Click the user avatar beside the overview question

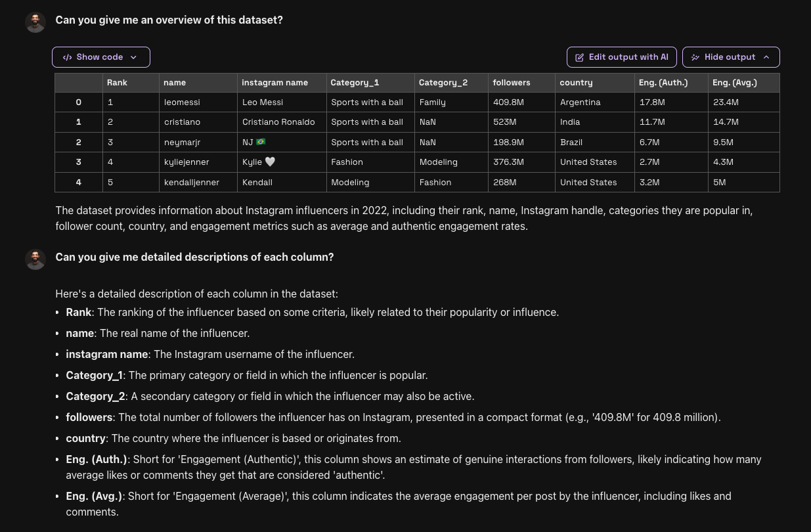point(35,22)
